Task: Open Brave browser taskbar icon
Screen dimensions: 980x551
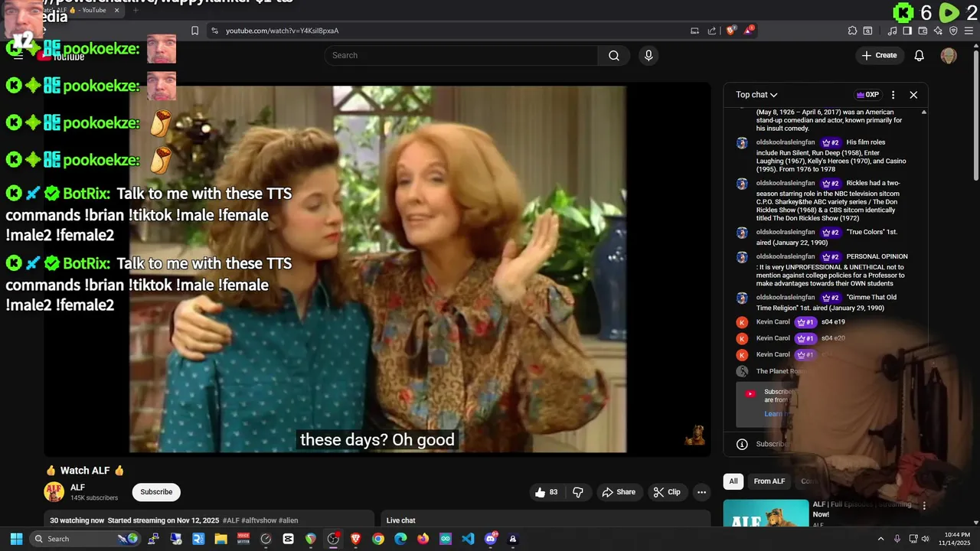Action: pos(355,539)
